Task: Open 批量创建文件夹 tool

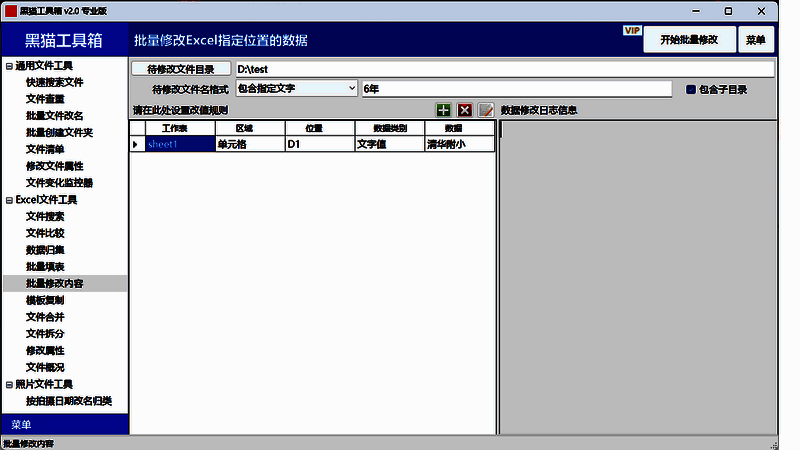Action: click(59, 133)
